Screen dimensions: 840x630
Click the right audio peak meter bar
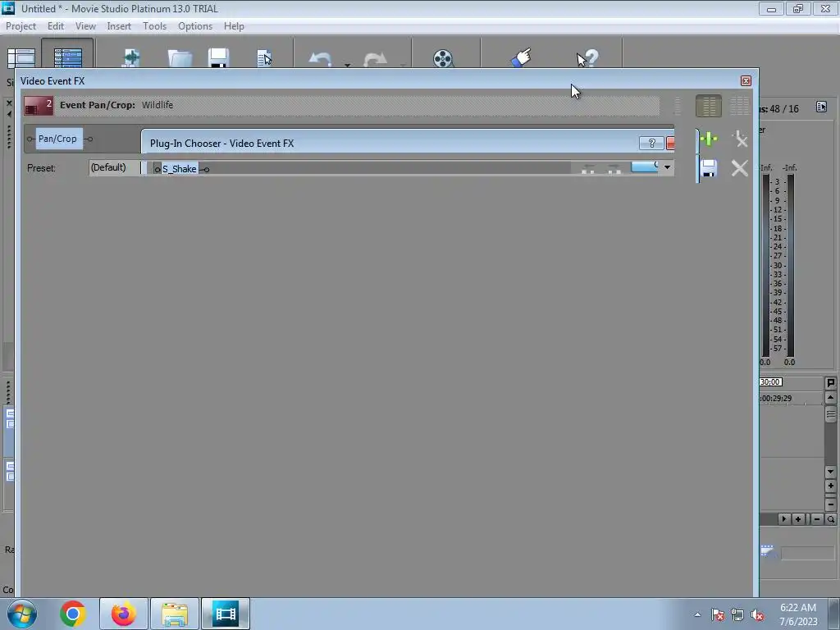click(790, 265)
